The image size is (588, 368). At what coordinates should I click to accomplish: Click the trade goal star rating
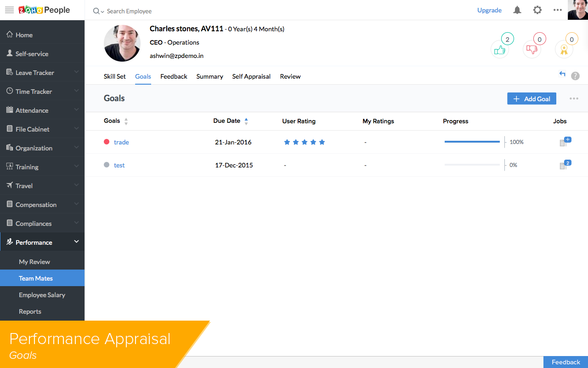pyautogui.click(x=304, y=142)
